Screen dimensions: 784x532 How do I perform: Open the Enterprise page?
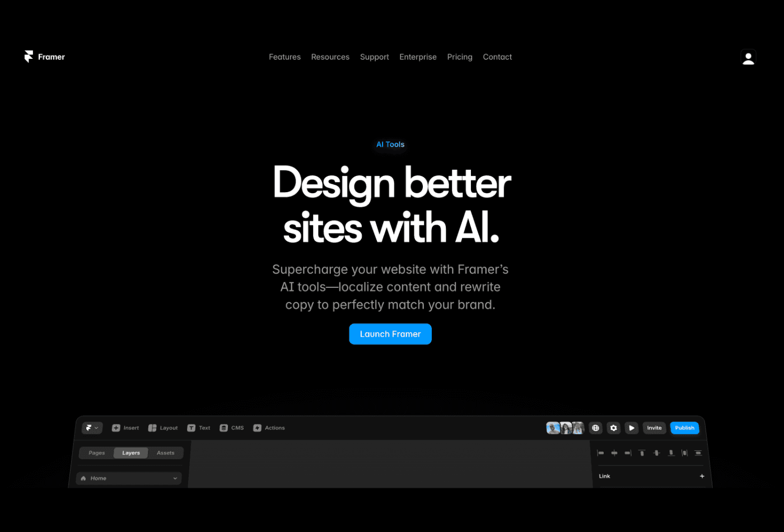[418, 57]
